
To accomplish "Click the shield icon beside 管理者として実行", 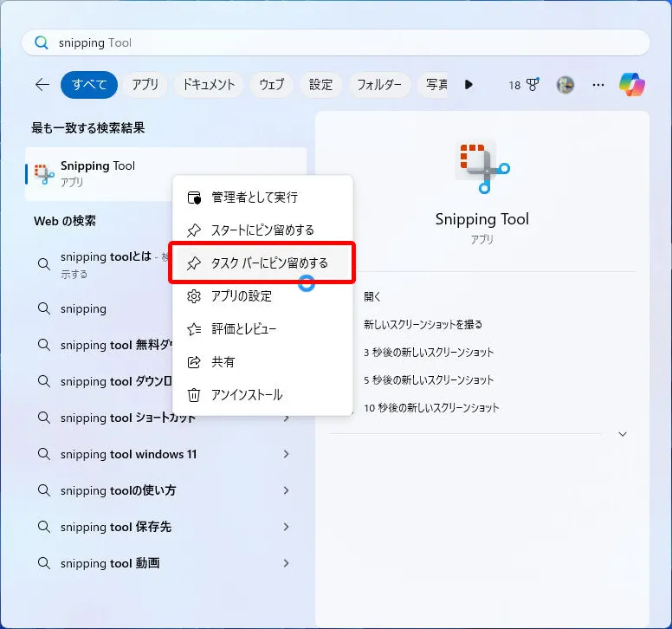I will 194,198.
